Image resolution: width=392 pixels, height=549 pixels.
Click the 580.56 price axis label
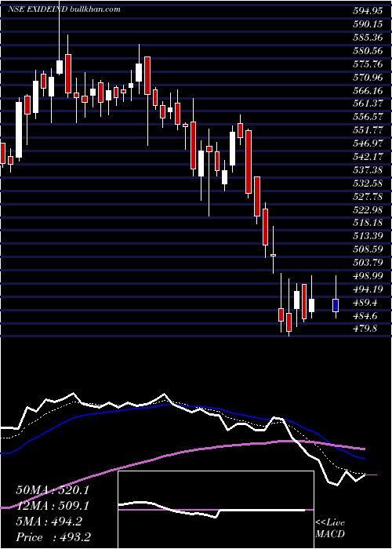[368, 51]
